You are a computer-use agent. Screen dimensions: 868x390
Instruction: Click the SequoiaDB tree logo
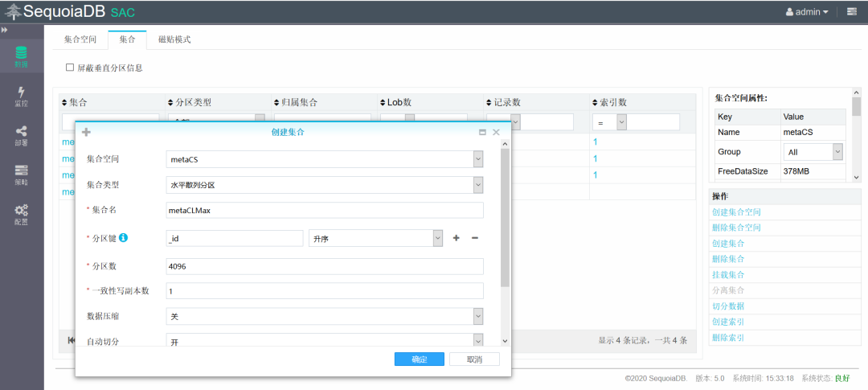pos(14,11)
